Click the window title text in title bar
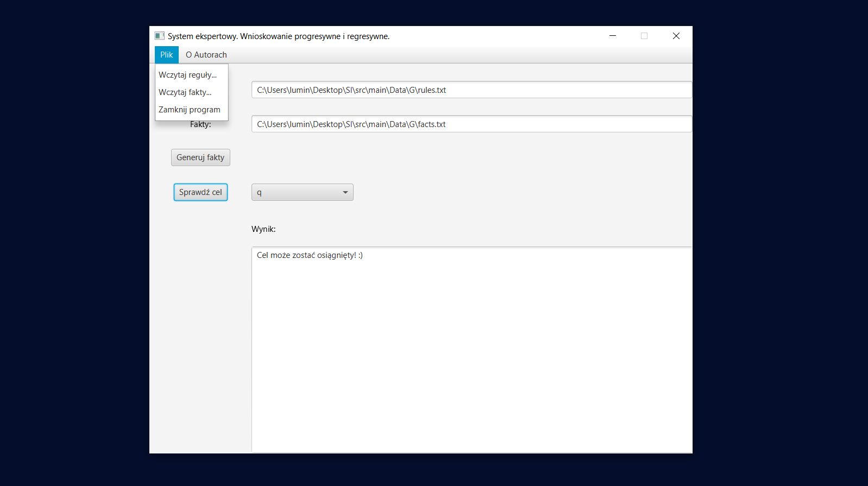Screen dimensions: 868x486 pos(278,36)
